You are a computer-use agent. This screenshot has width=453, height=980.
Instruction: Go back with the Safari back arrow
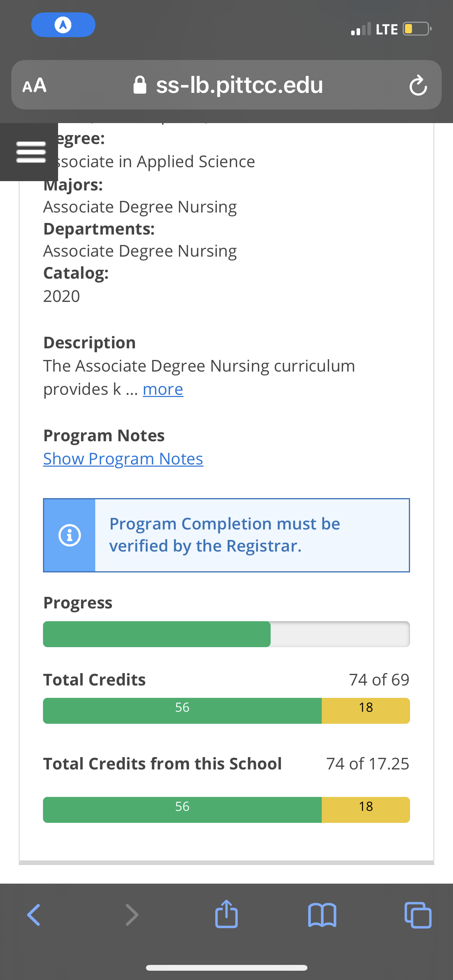click(x=33, y=915)
